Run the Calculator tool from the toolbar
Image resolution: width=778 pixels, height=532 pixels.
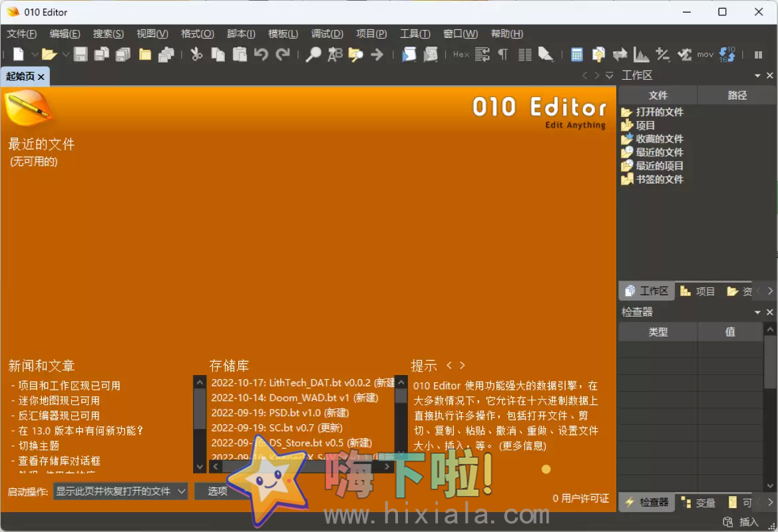(576, 55)
